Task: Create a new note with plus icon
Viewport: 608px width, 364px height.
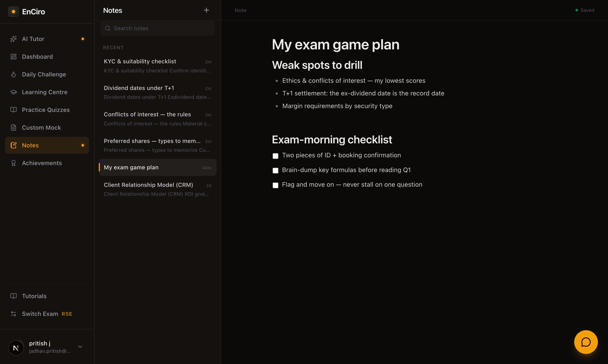Action: (x=206, y=10)
